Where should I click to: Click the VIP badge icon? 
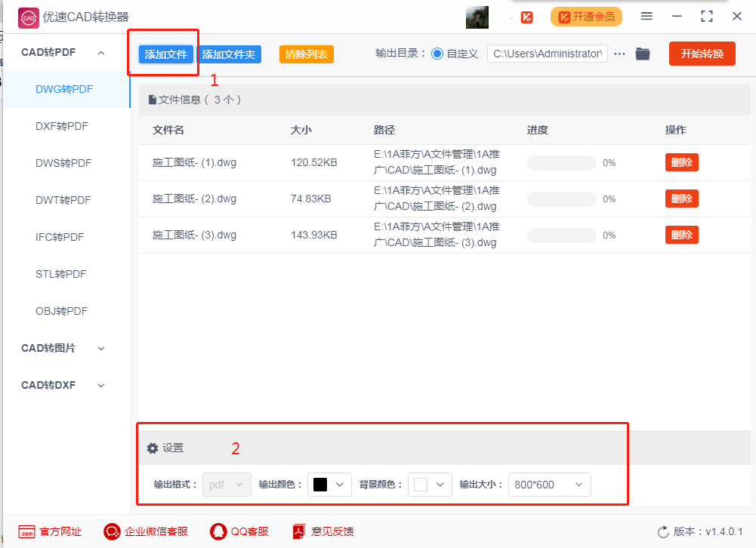tap(526, 17)
